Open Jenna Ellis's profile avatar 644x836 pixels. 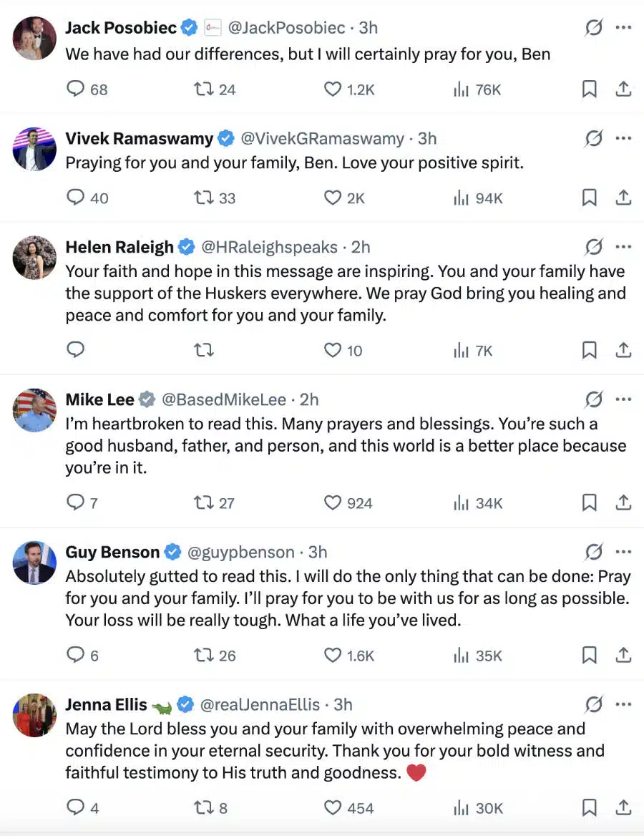(x=34, y=714)
